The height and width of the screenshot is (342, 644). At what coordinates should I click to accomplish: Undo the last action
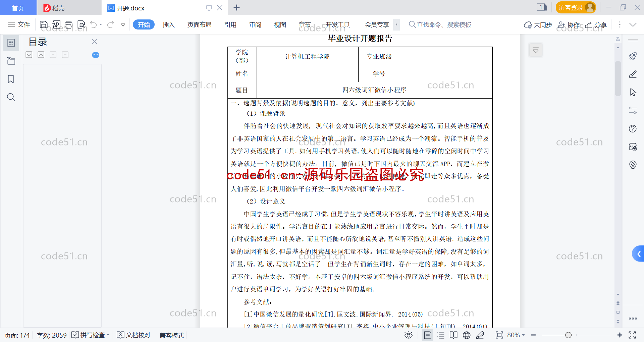click(94, 24)
